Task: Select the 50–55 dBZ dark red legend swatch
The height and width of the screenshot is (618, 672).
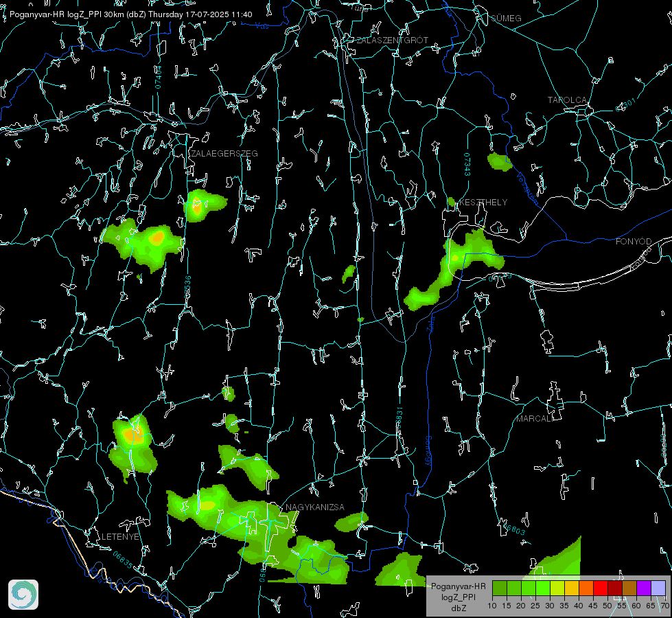Action: 615,588
